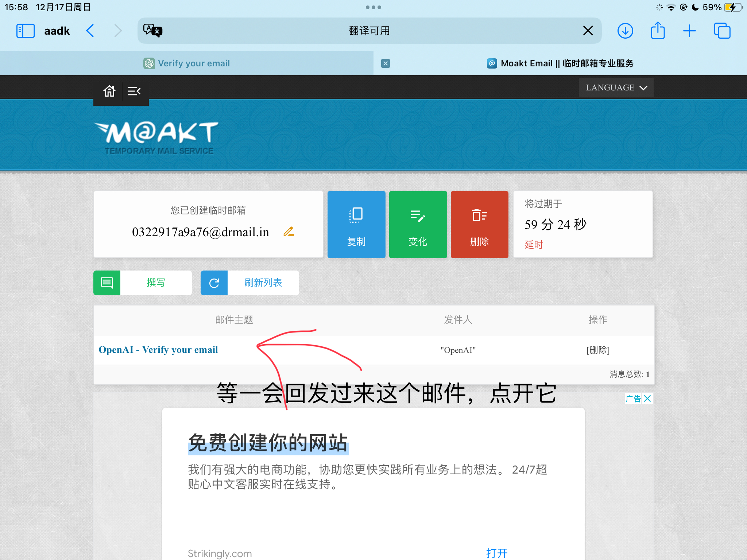Open OpenAI - Verify your email message

[x=158, y=350]
